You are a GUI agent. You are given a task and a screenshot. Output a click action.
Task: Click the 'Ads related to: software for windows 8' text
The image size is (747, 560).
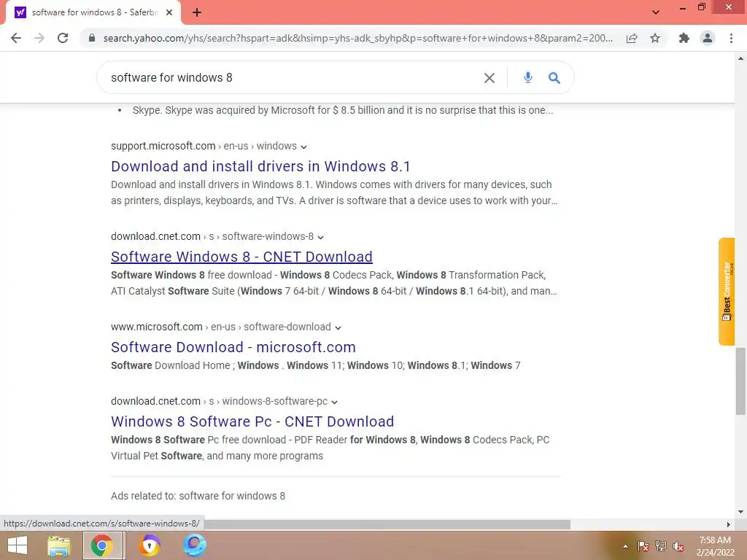click(x=198, y=496)
